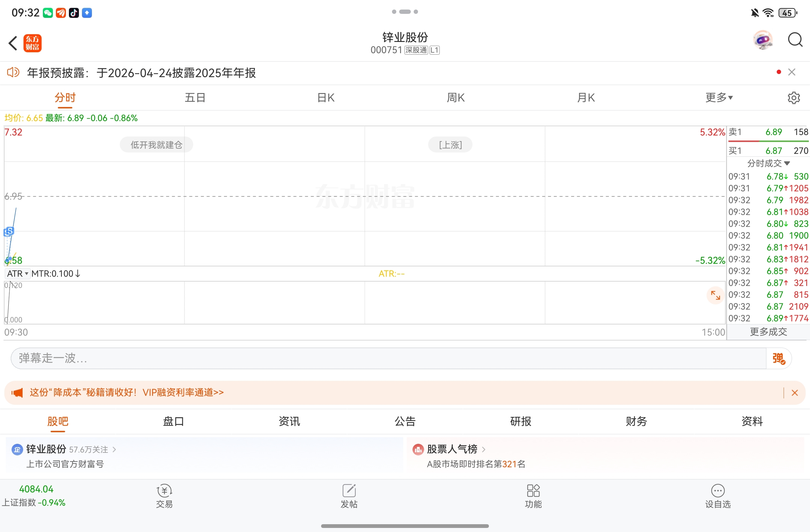
Task: Tap the back arrow icon
Action: [x=13, y=43]
